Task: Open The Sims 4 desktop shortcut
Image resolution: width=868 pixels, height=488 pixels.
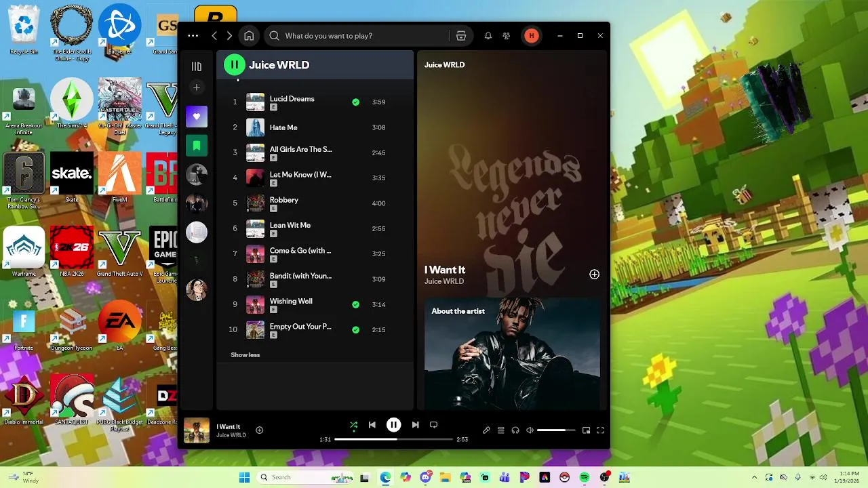Action: pyautogui.click(x=72, y=104)
